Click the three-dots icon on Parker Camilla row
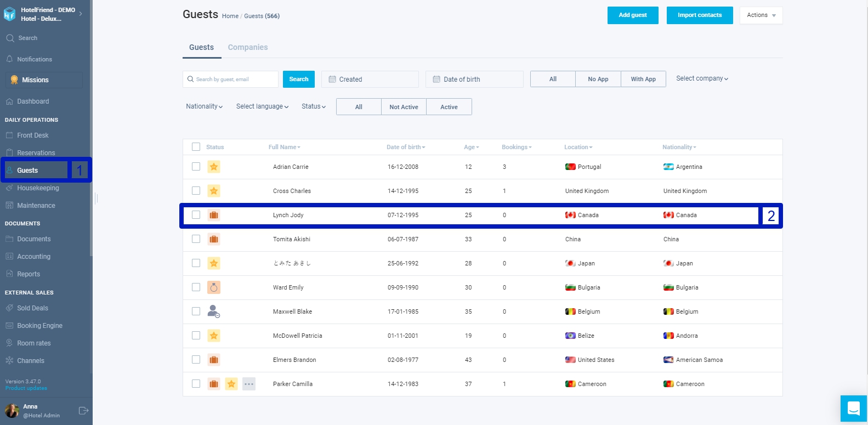This screenshot has width=868, height=425. pyautogui.click(x=249, y=384)
